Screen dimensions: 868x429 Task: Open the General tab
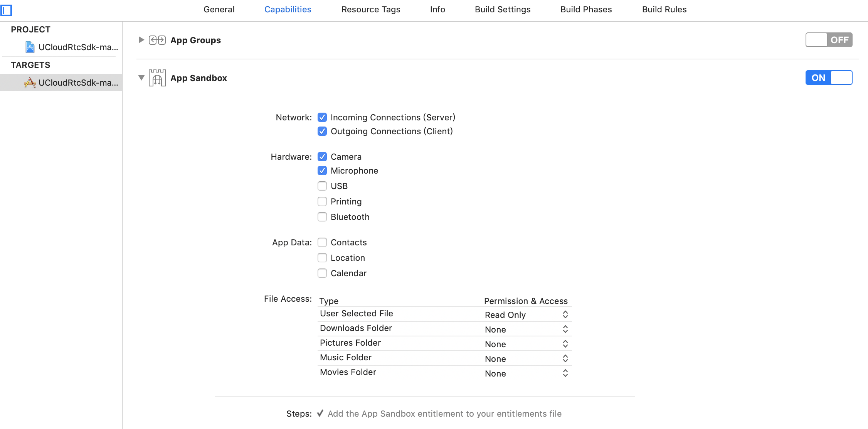click(219, 9)
